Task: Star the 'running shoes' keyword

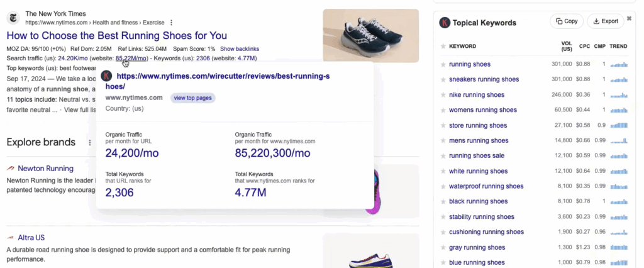Action: coord(443,64)
